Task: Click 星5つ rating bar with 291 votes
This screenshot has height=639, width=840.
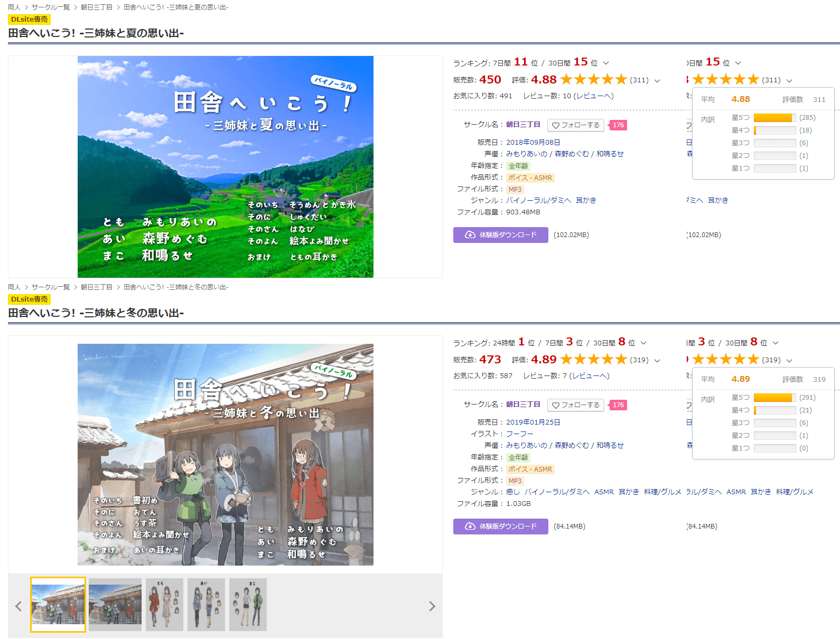Action: (774, 398)
